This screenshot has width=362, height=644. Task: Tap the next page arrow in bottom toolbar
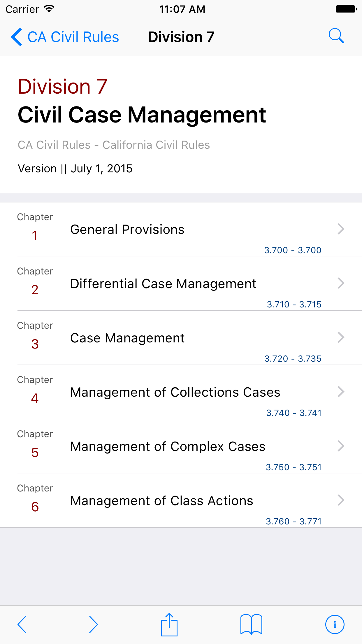[x=93, y=624]
